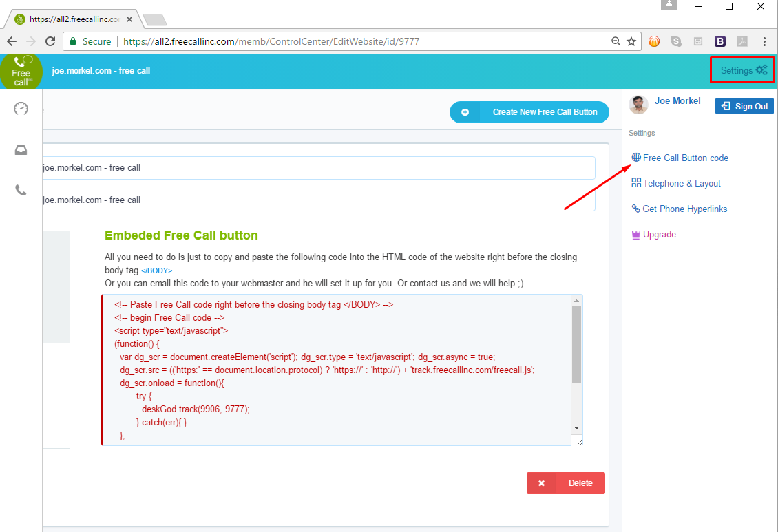
Task: Click the browser back arrow
Action: pos(12,42)
